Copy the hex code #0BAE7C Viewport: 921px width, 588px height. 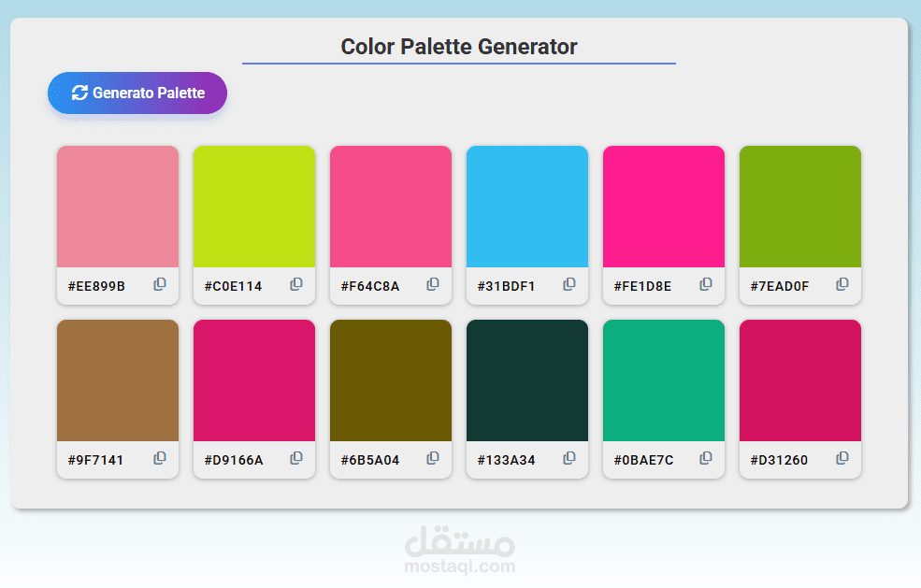click(x=705, y=458)
